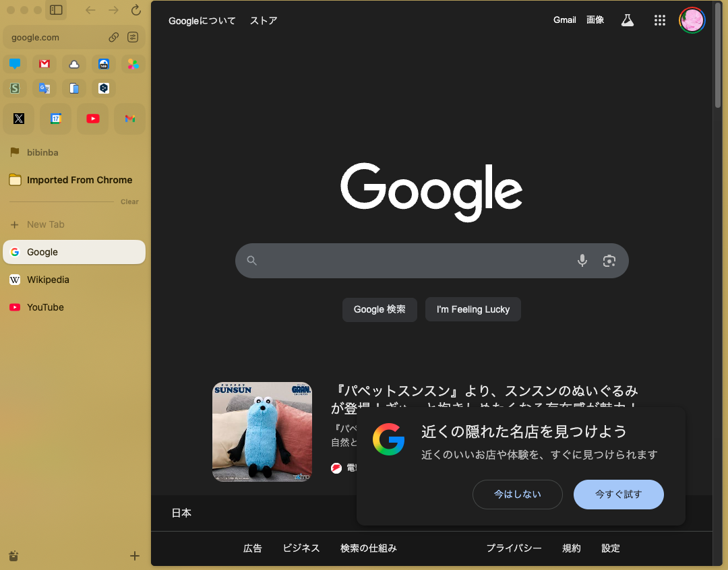
Task: Click the plus button at sidebar bottom
Action: pyautogui.click(x=135, y=556)
